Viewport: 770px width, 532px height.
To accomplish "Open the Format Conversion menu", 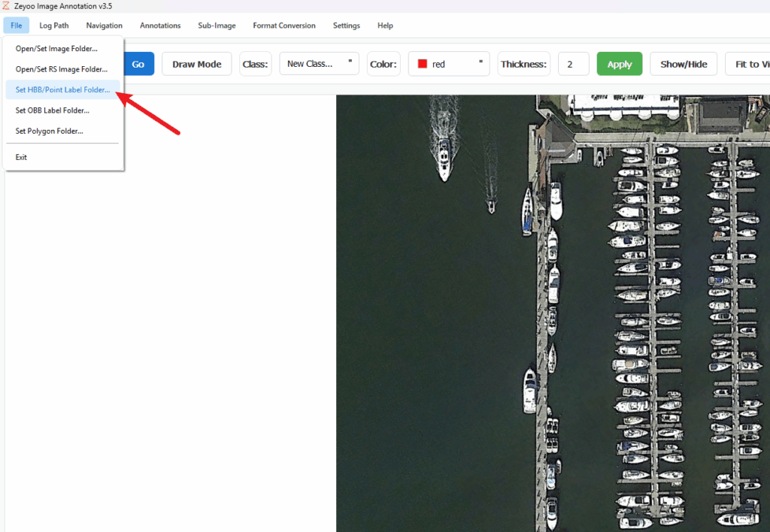I will (x=284, y=26).
